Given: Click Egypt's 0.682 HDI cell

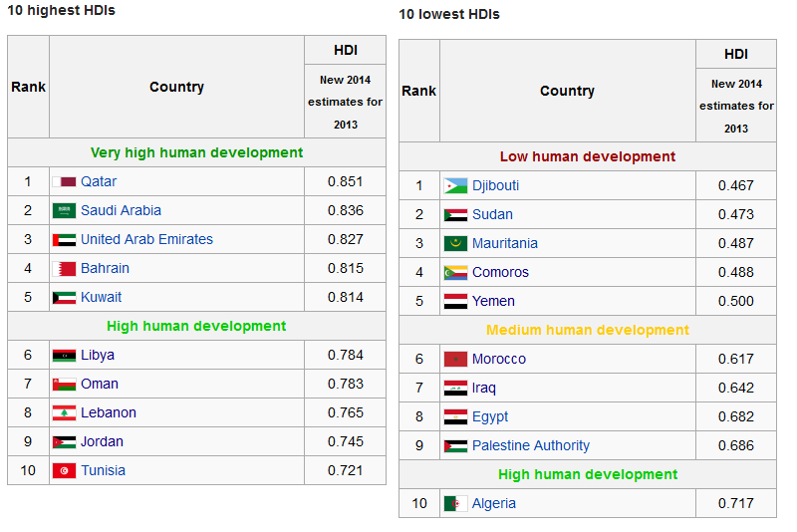Looking at the screenshot, I should (x=736, y=417).
